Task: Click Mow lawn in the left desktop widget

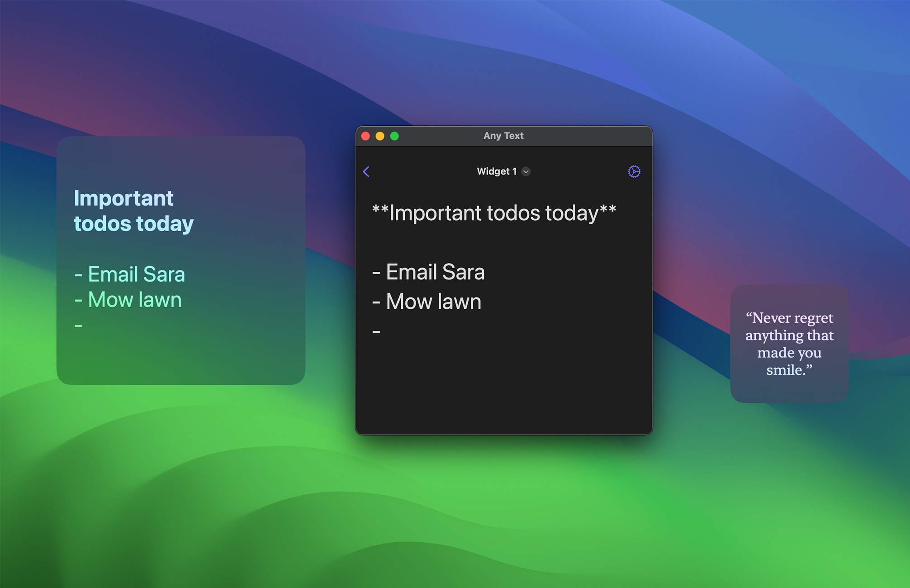Action: (x=128, y=299)
